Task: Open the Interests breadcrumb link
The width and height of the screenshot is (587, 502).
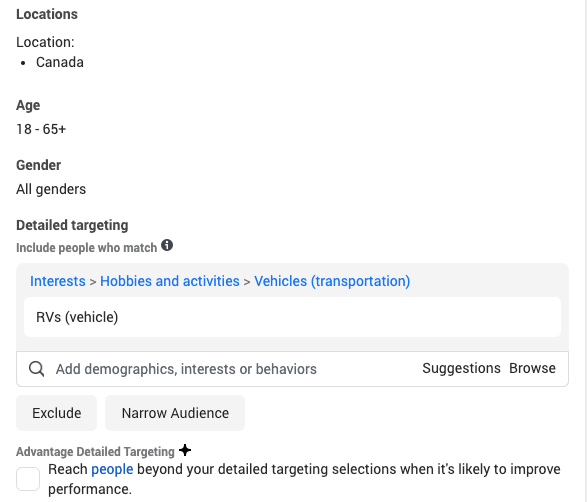Action: point(58,281)
